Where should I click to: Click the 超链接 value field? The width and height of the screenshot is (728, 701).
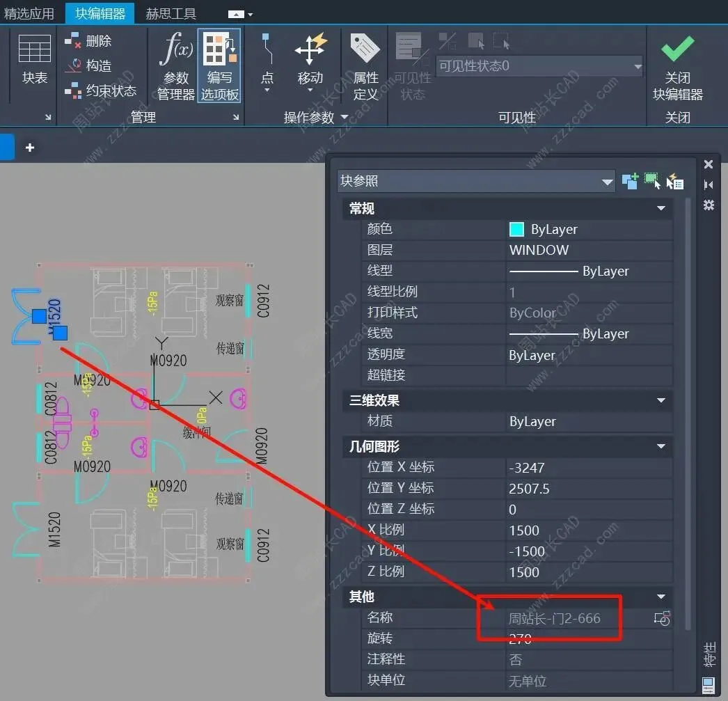(x=589, y=376)
